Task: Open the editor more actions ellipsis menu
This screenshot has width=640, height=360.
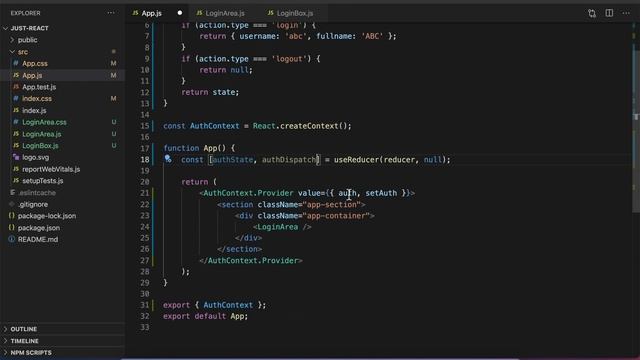Action: [626, 13]
